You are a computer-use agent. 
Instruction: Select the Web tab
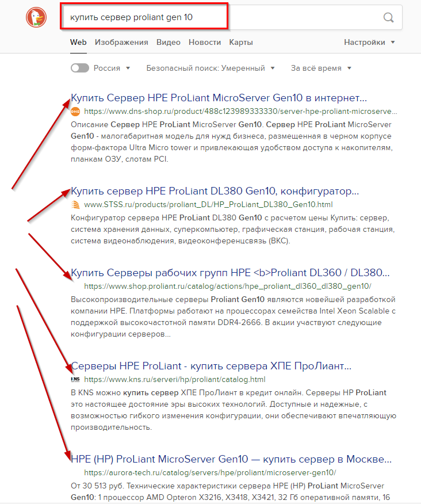point(78,43)
